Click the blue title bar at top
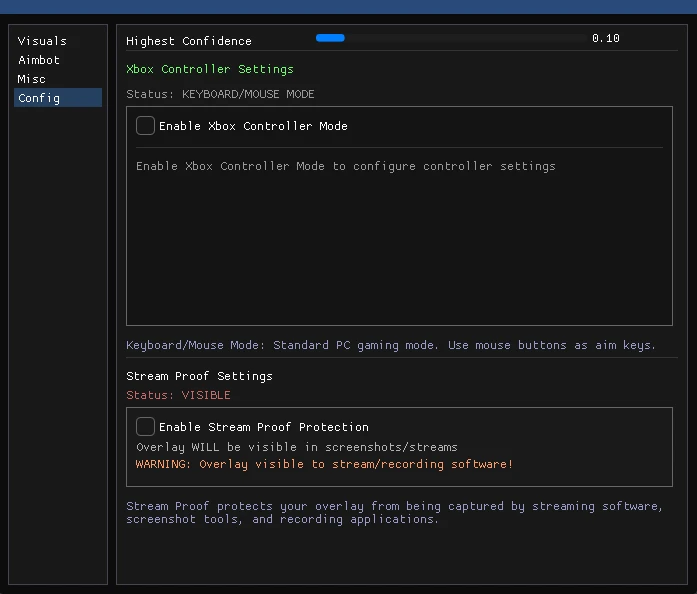 348,6
